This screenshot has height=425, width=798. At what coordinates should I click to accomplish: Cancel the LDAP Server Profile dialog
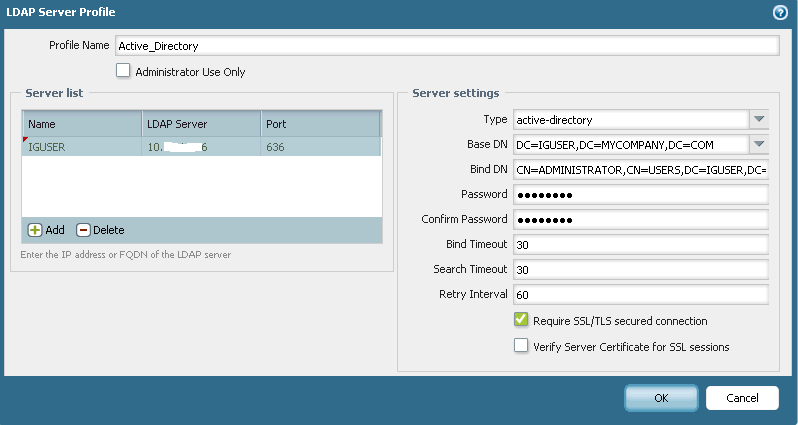point(741,397)
